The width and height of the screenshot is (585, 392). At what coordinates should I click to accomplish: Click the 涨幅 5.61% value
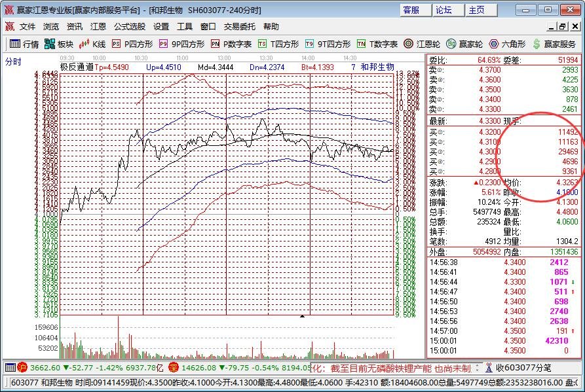491,192
